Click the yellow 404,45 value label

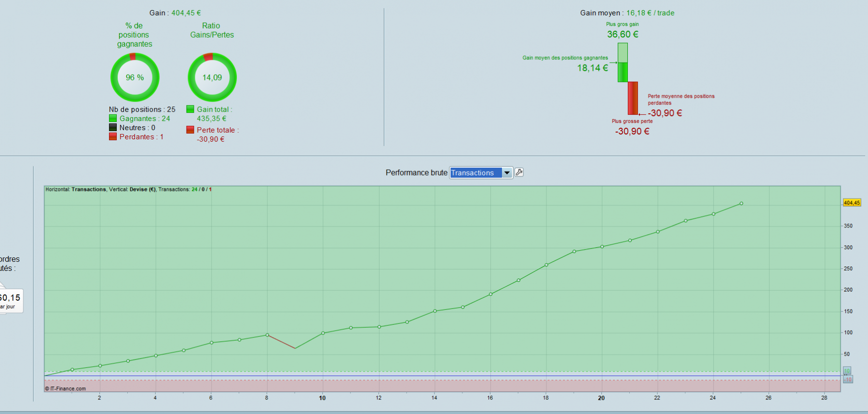tap(852, 202)
